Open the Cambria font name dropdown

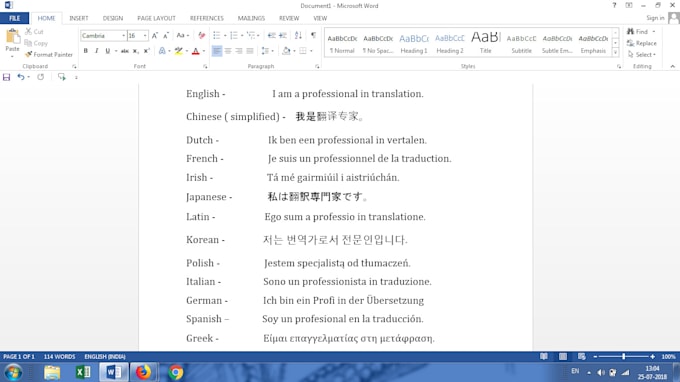click(124, 36)
